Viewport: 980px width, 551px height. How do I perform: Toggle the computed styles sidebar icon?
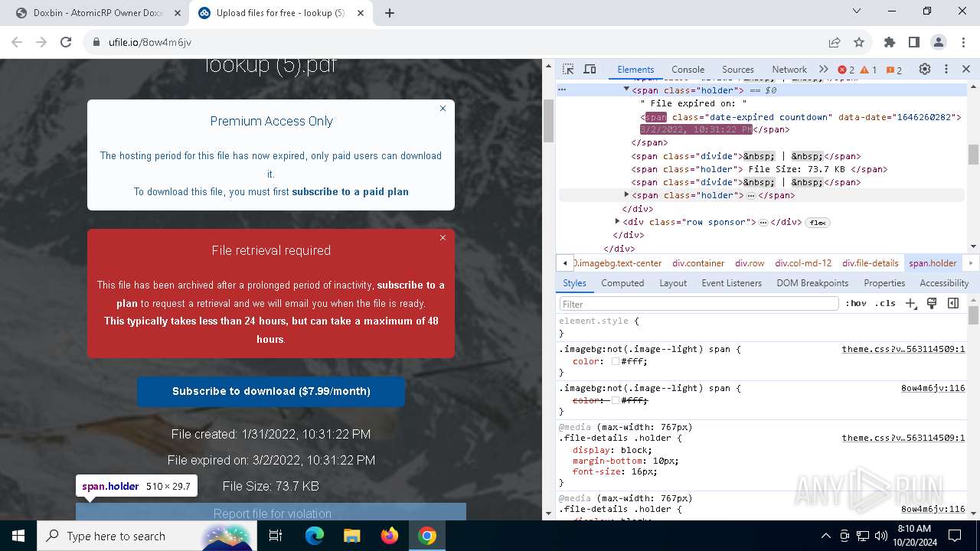click(953, 304)
